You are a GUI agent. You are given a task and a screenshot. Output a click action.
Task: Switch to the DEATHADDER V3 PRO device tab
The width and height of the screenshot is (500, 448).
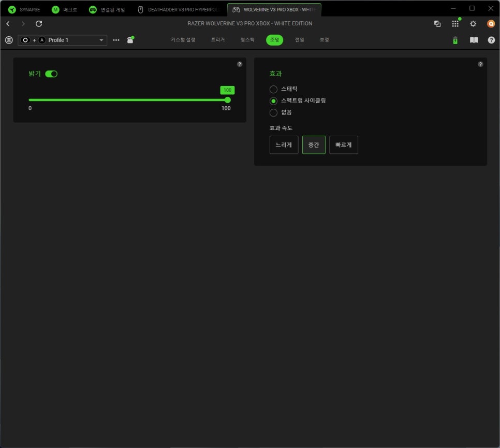[179, 9]
